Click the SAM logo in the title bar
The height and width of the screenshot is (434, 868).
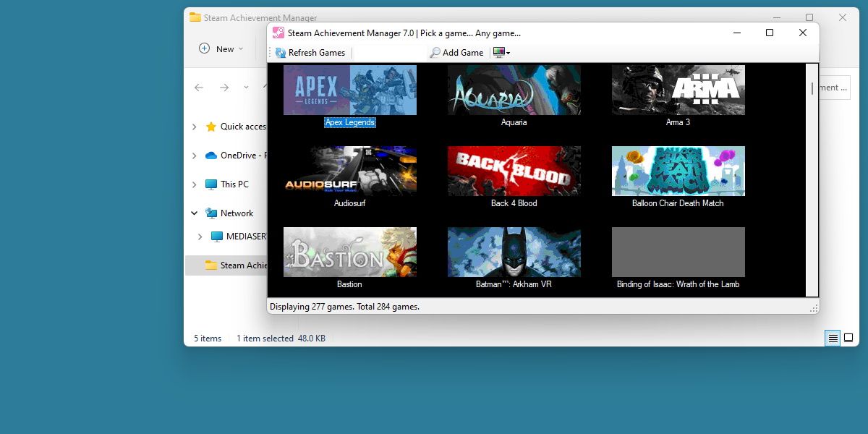click(x=278, y=33)
